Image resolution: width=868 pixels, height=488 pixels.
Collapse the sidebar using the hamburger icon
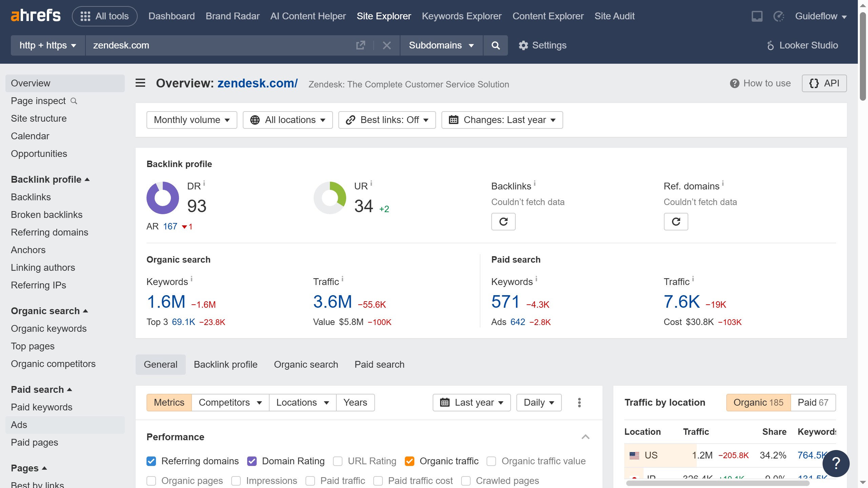tap(140, 83)
